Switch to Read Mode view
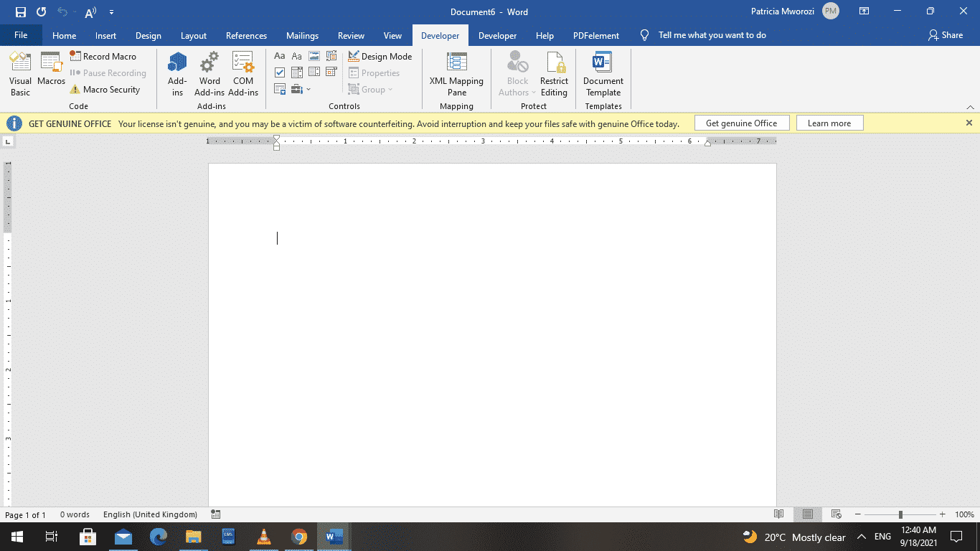This screenshot has width=980, height=551. pos(779,514)
